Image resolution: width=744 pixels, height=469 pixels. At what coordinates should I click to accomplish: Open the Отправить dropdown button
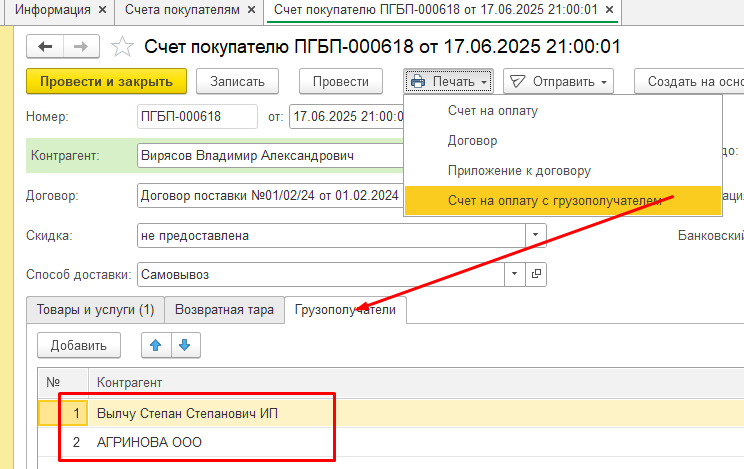[x=557, y=81]
